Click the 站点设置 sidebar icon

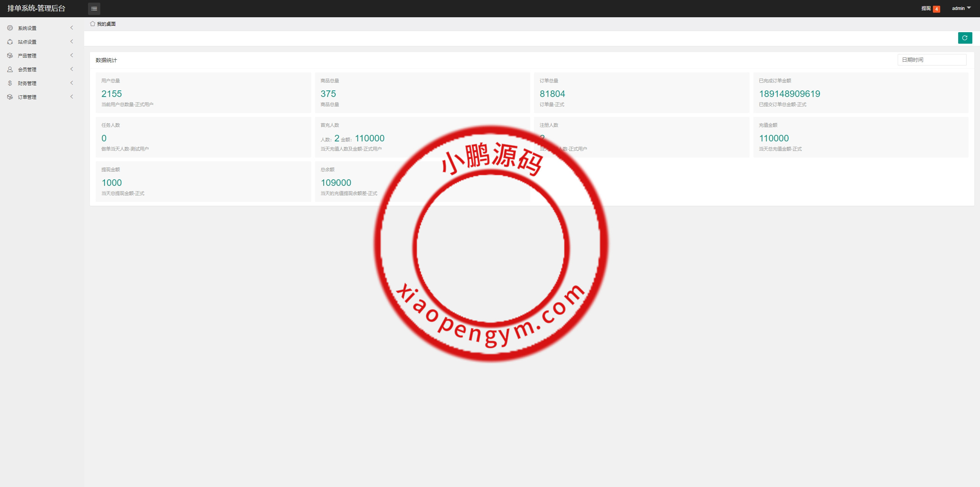click(10, 42)
